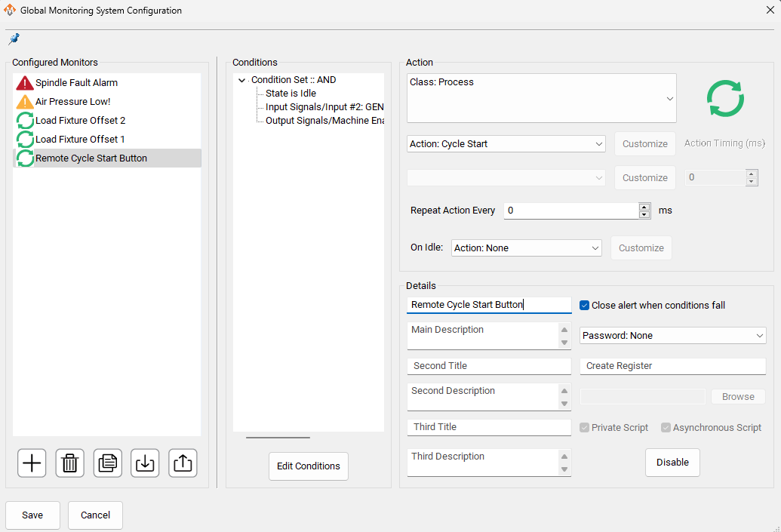Image resolution: width=781 pixels, height=532 pixels.
Task: Toggle Close alert when conditions fall checkbox
Action: 585,306
